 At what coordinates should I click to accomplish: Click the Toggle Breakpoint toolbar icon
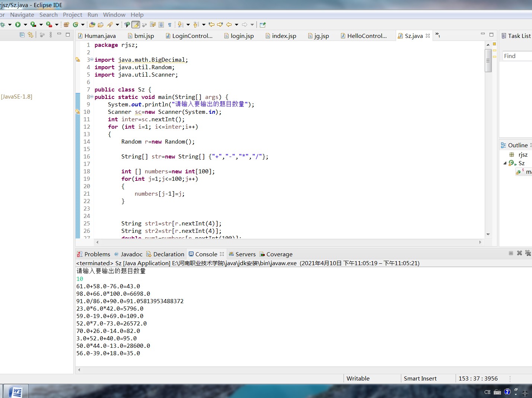point(127,25)
